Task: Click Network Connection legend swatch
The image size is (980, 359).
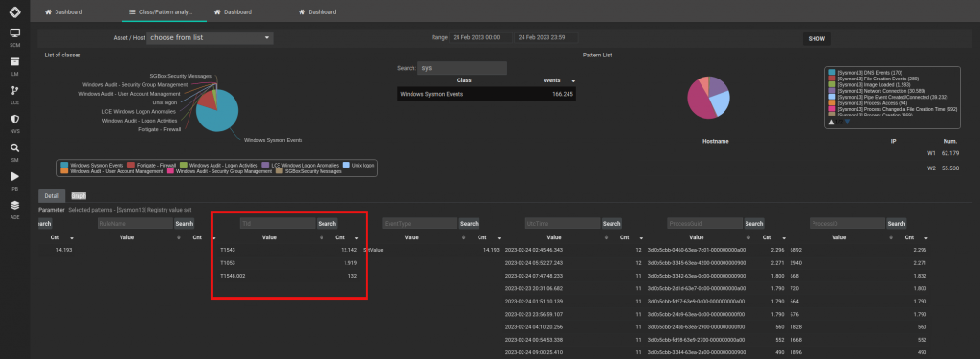Action: click(x=832, y=91)
